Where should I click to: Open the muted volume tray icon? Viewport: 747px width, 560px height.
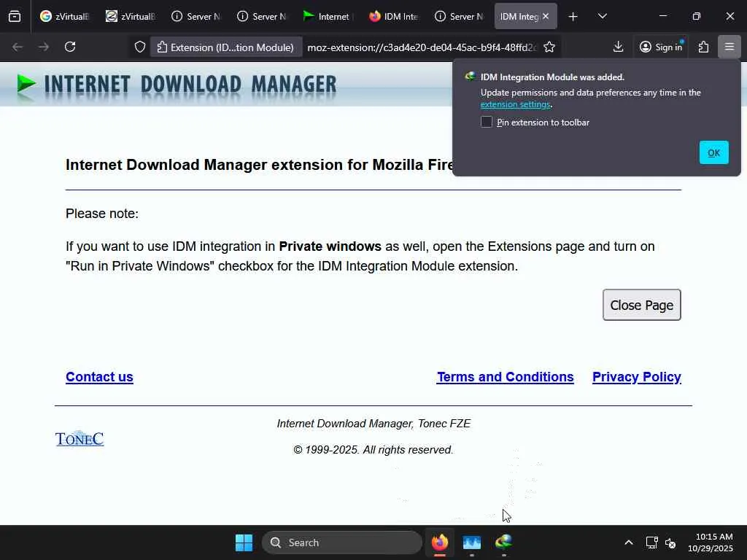[670, 542]
